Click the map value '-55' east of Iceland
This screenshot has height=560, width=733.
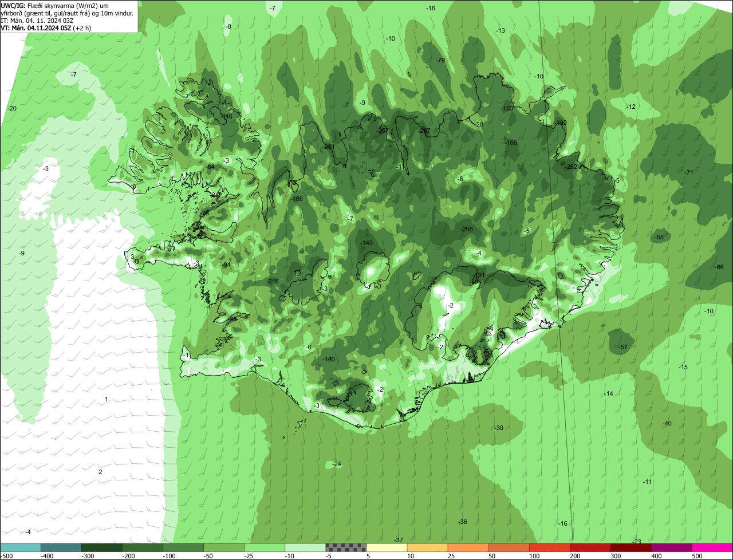[x=659, y=237]
